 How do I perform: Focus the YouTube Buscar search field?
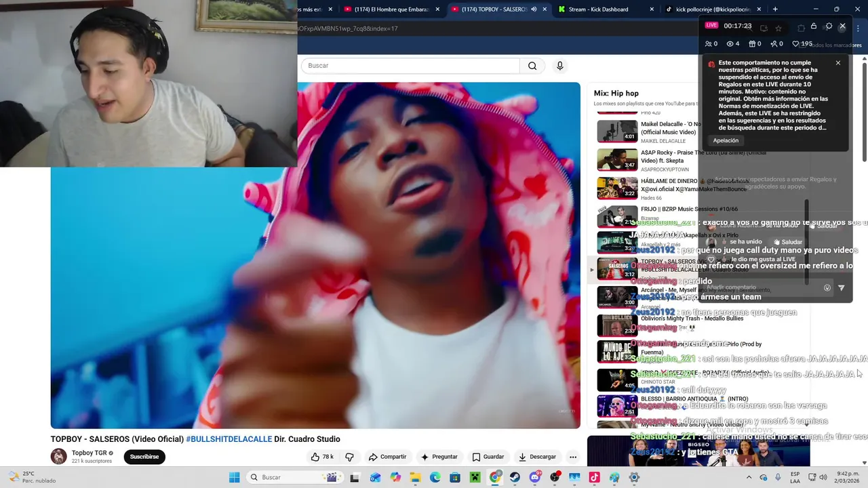(x=410, y=66)
